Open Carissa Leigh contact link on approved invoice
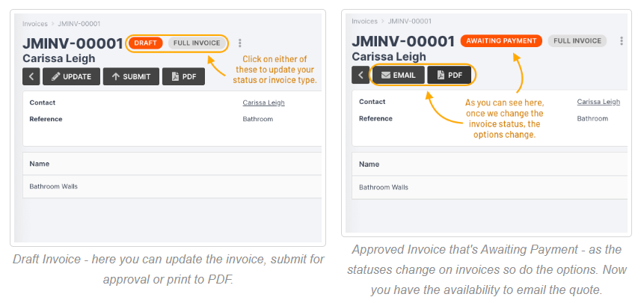 pyautogui.click(x=598, y=102)
